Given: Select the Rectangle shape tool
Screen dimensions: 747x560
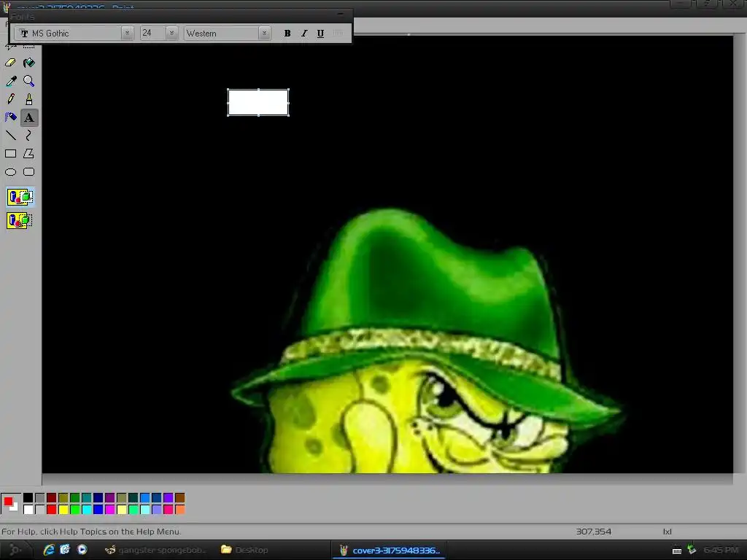Looking at the screenshot, I should click(x=10, y=153).
